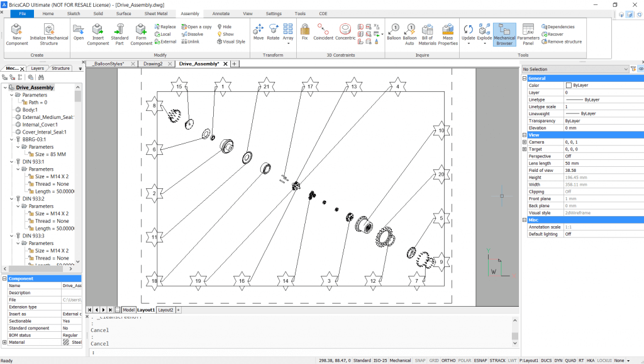Image resolution: width=644 pixels, height=364 pixels.
Task: Click the File menu button
Action: [23, 14]
